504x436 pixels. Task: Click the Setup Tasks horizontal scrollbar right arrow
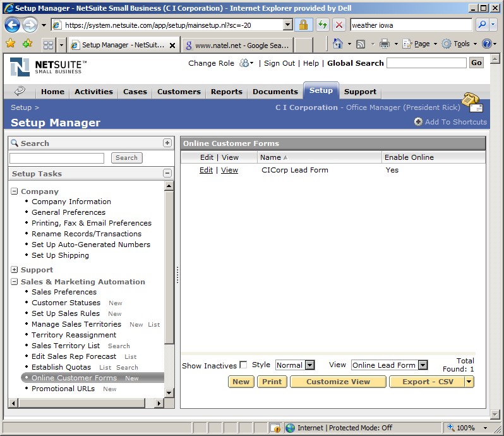click(159, 403)
